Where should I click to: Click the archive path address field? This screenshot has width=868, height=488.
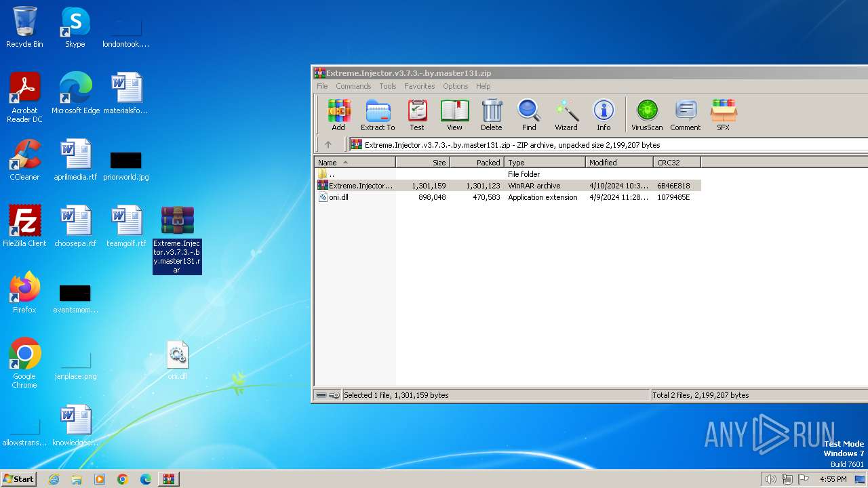(608, 144)
